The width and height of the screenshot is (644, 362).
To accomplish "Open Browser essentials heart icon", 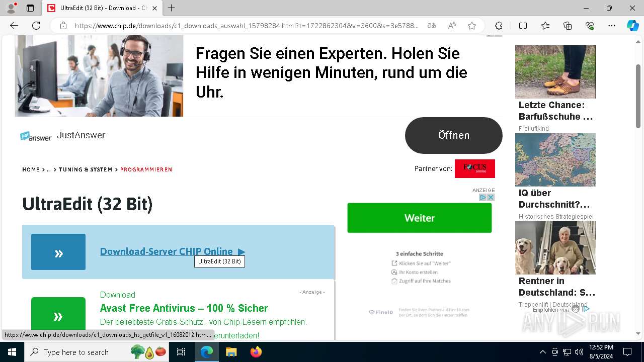I will [x=590, y=26].
